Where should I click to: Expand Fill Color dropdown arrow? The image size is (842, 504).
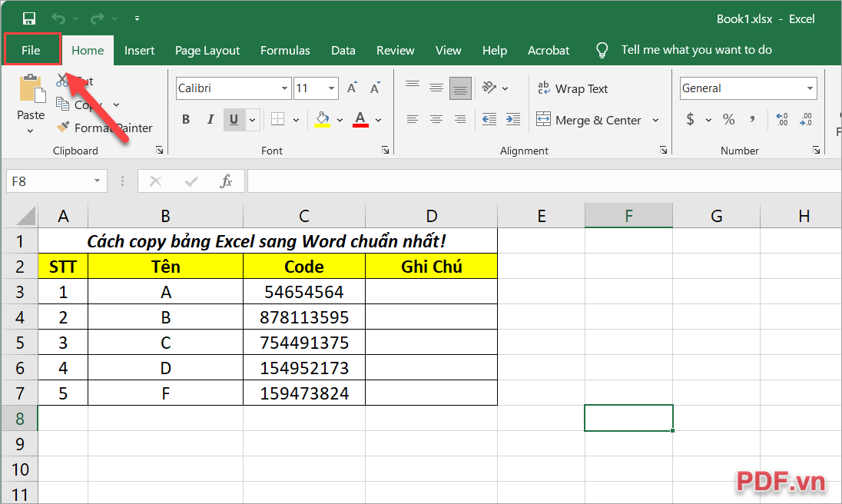340,120
